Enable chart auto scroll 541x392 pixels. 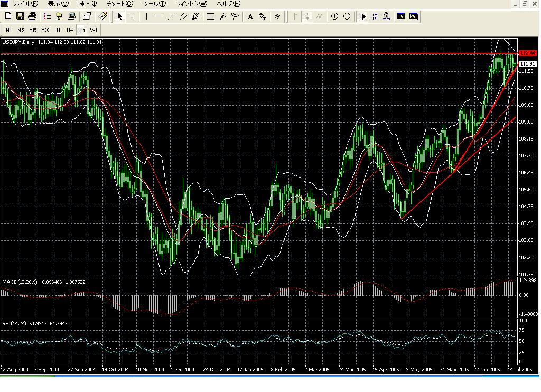(x=362, y=16)
